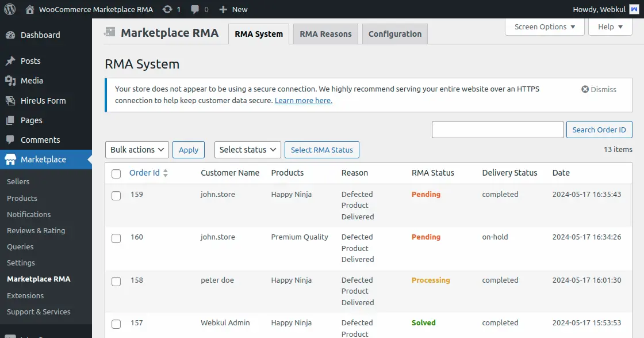
Task: Open the Bulk actions dropdown
Action: coord(136,150)
